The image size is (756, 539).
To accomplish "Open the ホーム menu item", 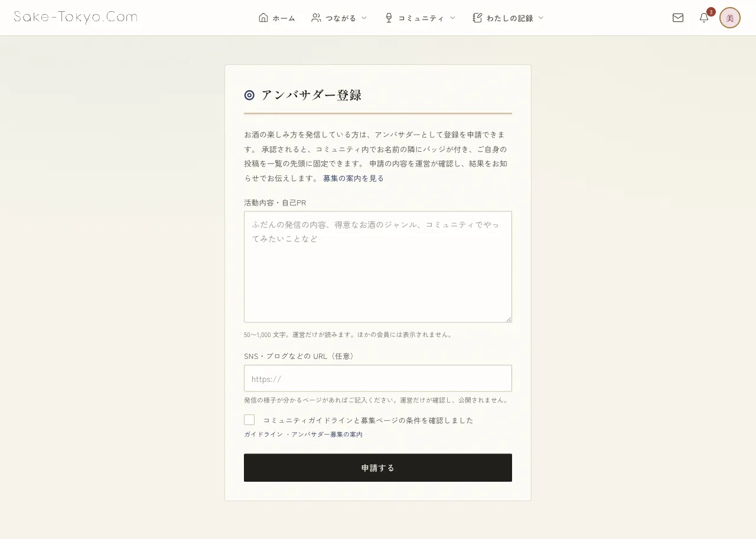I will pos(277,18).
